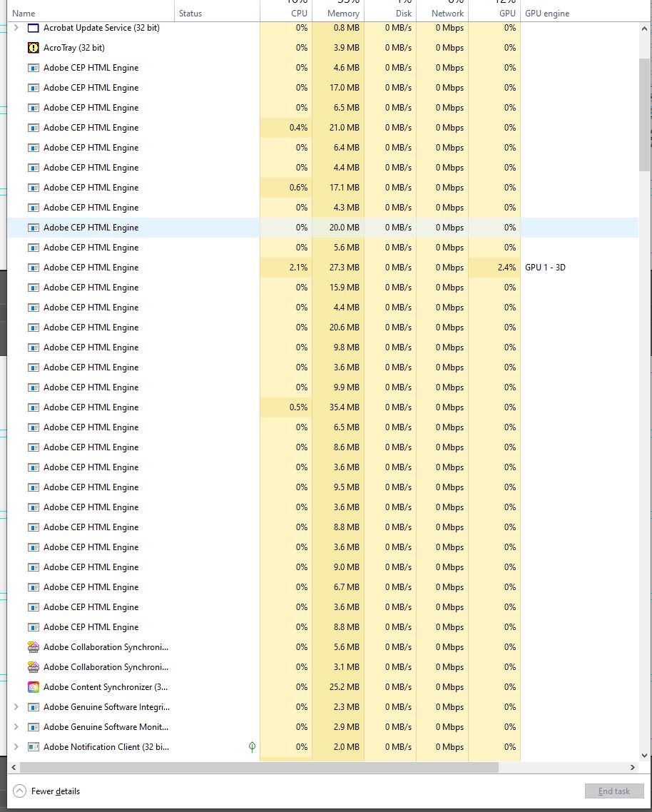This screenshot has width=652, height=812.
Task: Click the Adobe Content Synchronizer icon
Action: click(32, 687)
